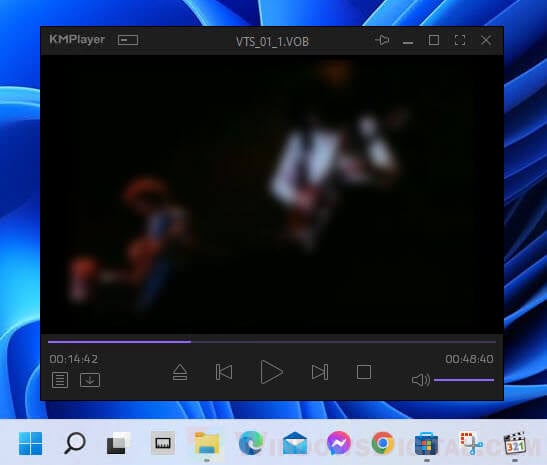Open Task View on taskbar

tap(119, 443)
